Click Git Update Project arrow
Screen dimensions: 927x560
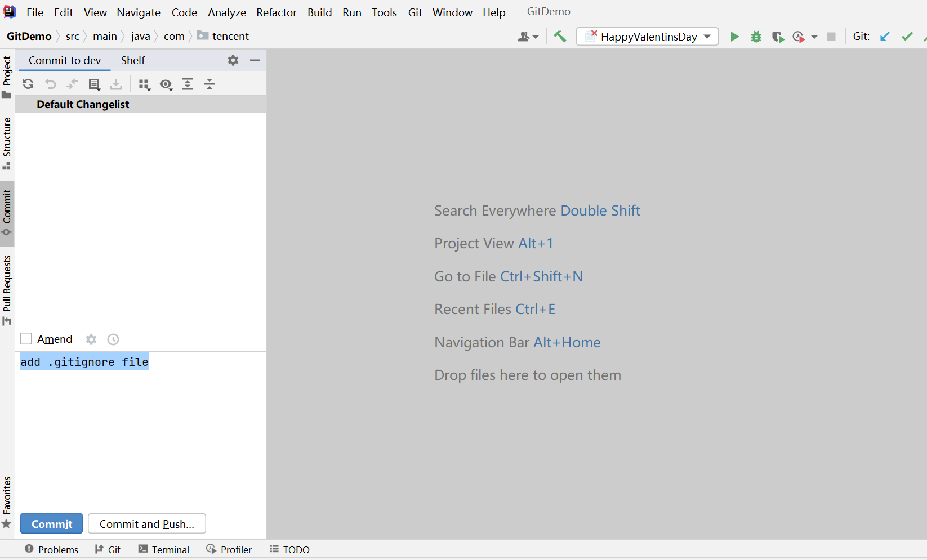click(885, 37)
